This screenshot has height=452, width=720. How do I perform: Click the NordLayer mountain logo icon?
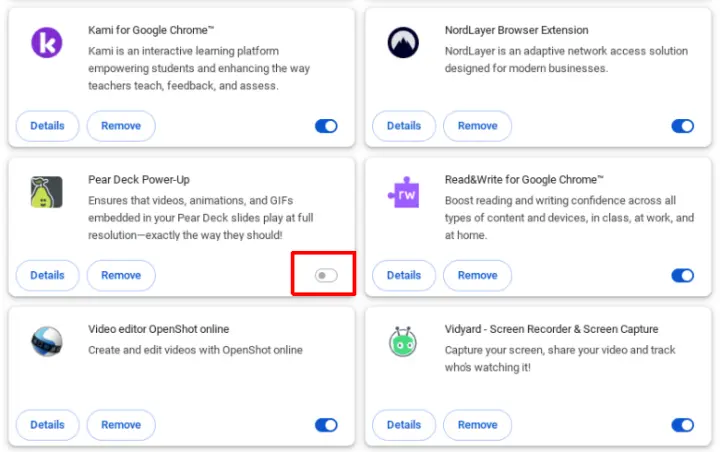point(403,43)
